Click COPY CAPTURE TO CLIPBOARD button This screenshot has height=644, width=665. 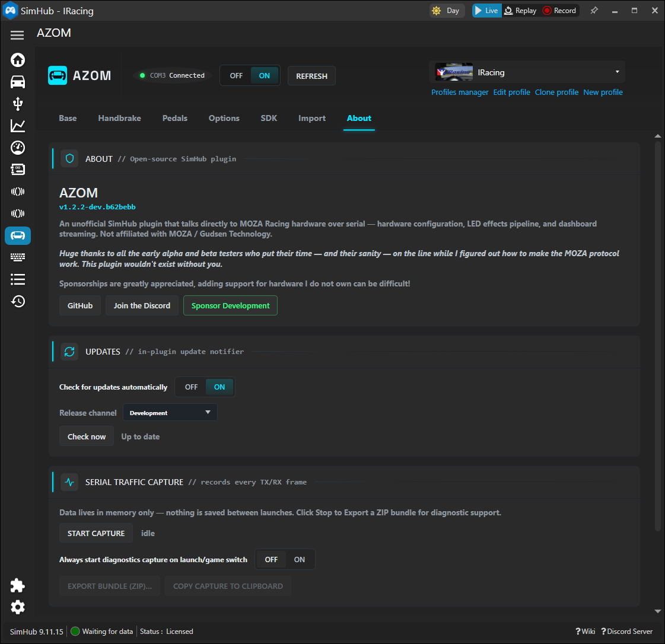point(228,586)
